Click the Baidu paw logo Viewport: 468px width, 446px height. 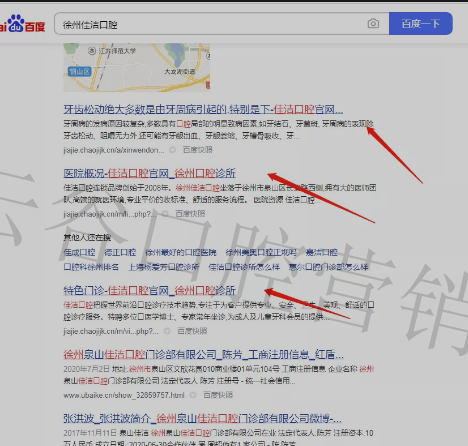coord(22,23)
